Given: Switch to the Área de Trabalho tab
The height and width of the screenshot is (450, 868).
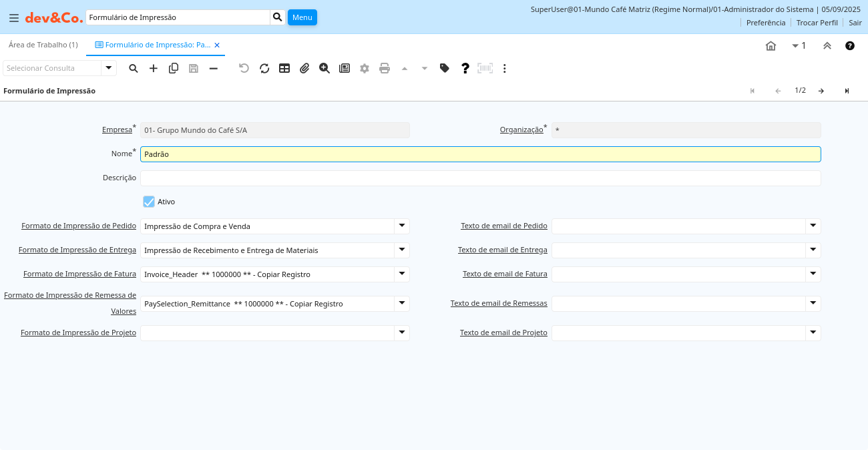Looking at the screenshot, I should click(x=43, y=45).
